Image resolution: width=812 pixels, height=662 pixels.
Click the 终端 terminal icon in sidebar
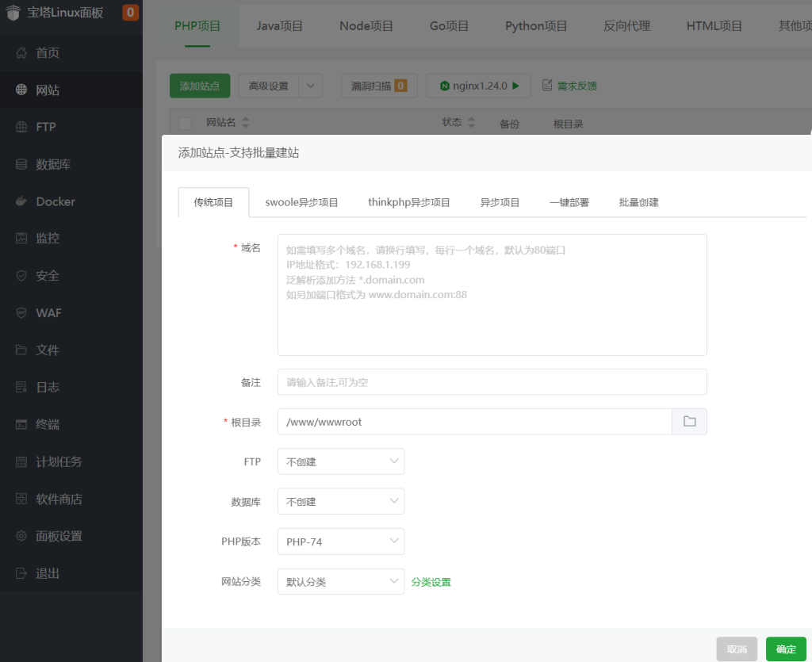point(21,424)
